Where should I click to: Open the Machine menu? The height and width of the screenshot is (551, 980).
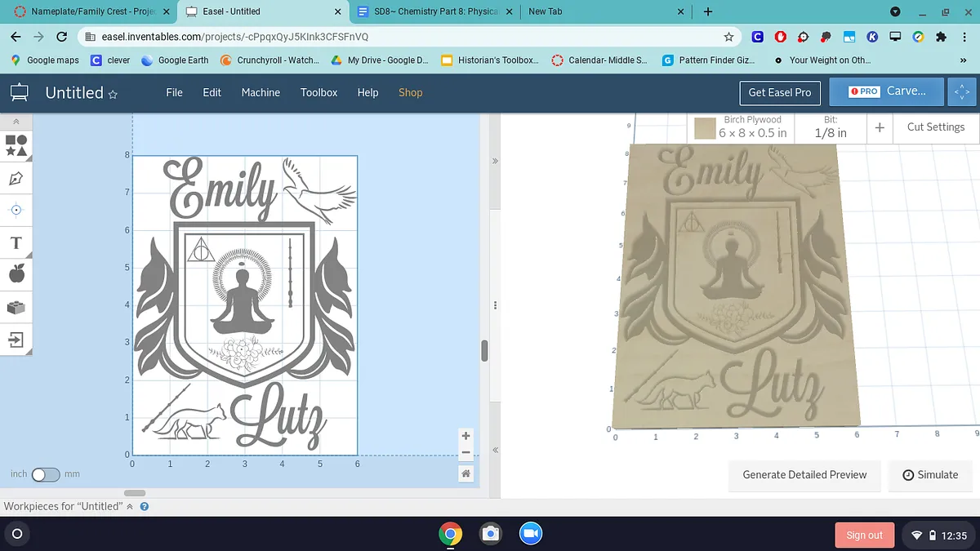(261, 92)
